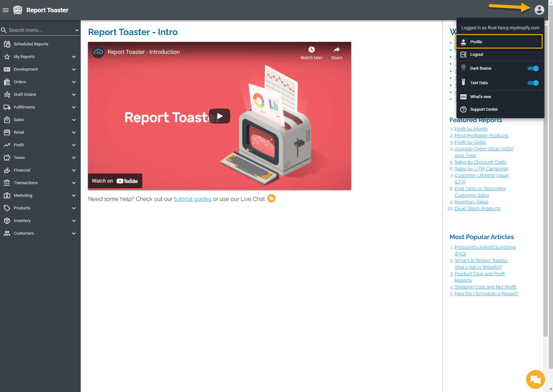Viewport: 553px width, 392px height.
Task: Open the Profit by Month report link
Action: pyautogui.click(x=471, y=129)
